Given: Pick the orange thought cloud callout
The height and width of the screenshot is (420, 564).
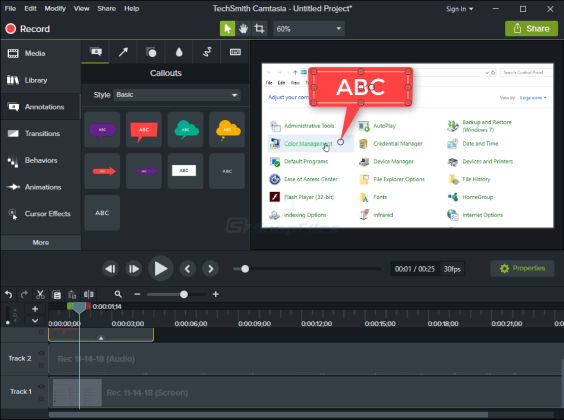Looking at the screenshot, I should (x=227, y=129).
